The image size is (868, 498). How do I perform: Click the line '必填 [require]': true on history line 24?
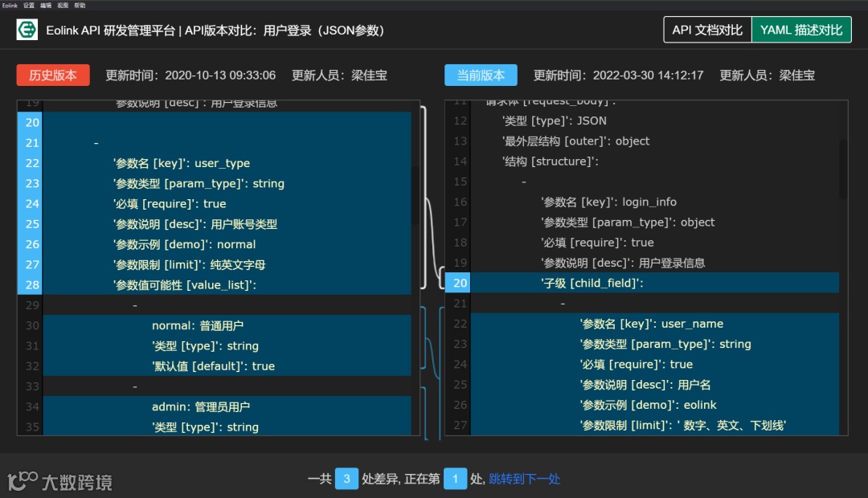(170, 204)
